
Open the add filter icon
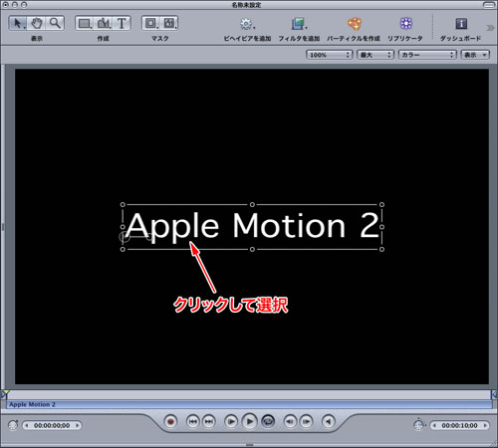point(299,24)
